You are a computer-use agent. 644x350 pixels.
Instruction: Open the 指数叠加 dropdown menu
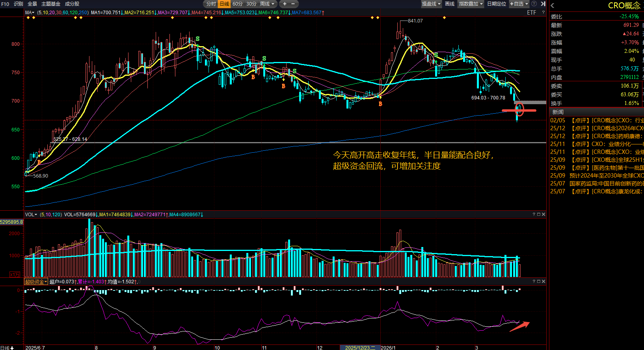(x=471, y=4)
